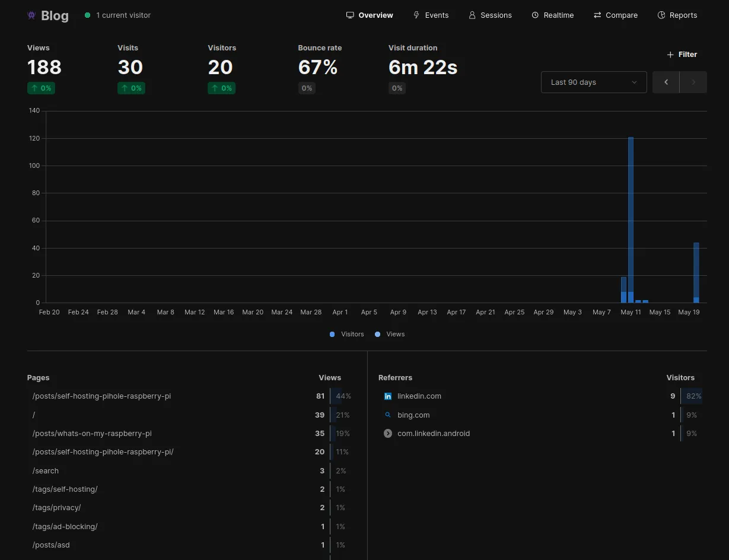Toggle the Visitors legend series
The width and height of the screenshot is (729, 560).
(x=346, y=335)
